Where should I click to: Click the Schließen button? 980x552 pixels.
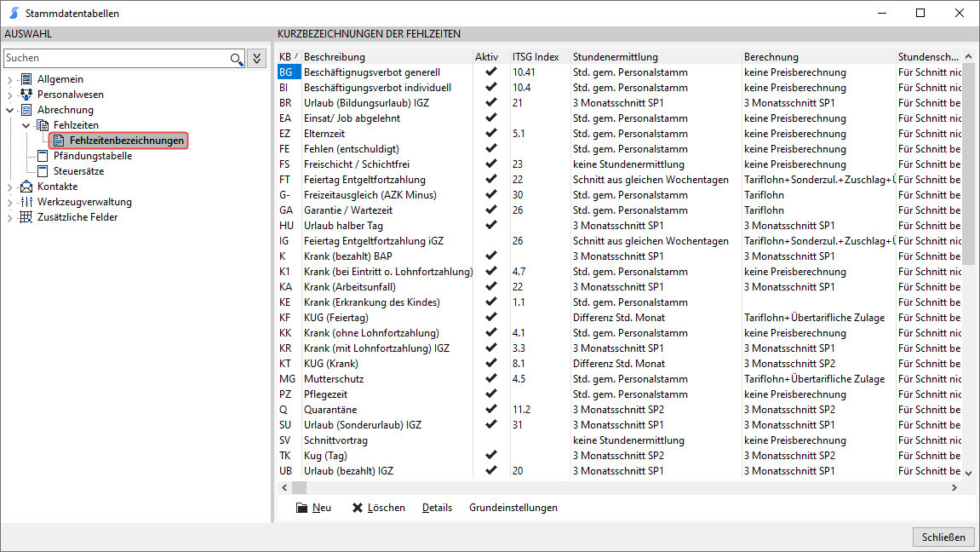click(x=943, y=537)
